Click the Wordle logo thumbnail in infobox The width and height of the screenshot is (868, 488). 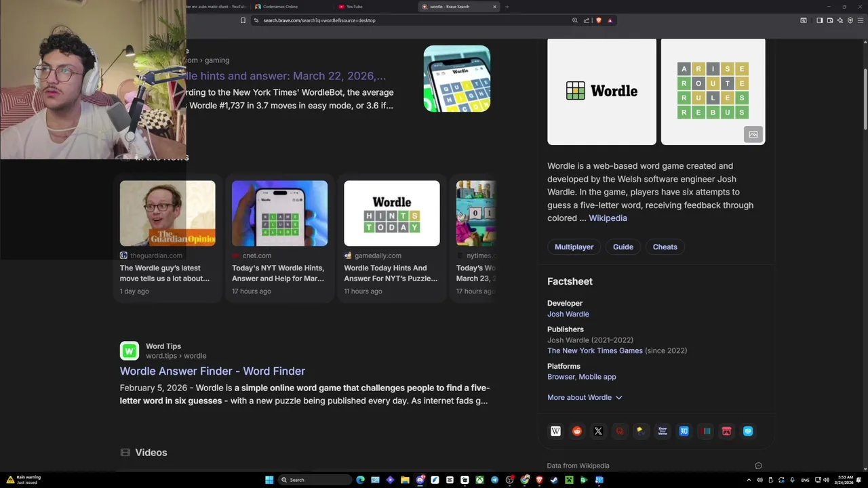pyautogui.click(x=601, y=91)
